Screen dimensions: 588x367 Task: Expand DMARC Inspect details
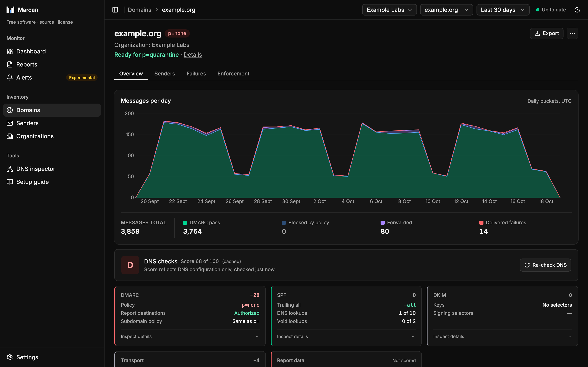190,336
